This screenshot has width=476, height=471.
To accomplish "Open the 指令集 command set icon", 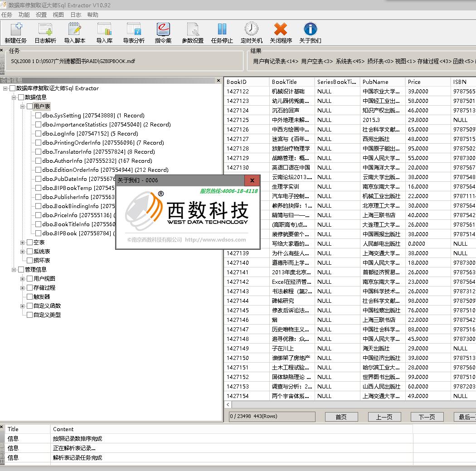I will pos(163,29).
